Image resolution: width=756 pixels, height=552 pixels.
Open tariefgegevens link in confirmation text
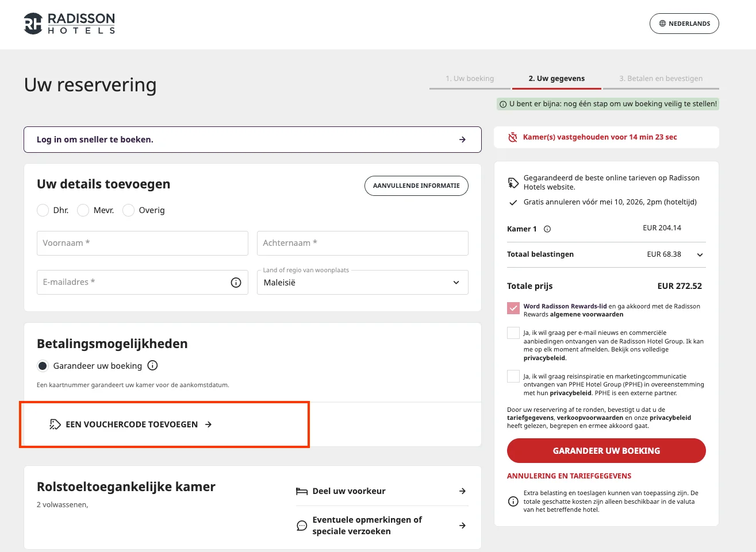[x=531, y=418]
